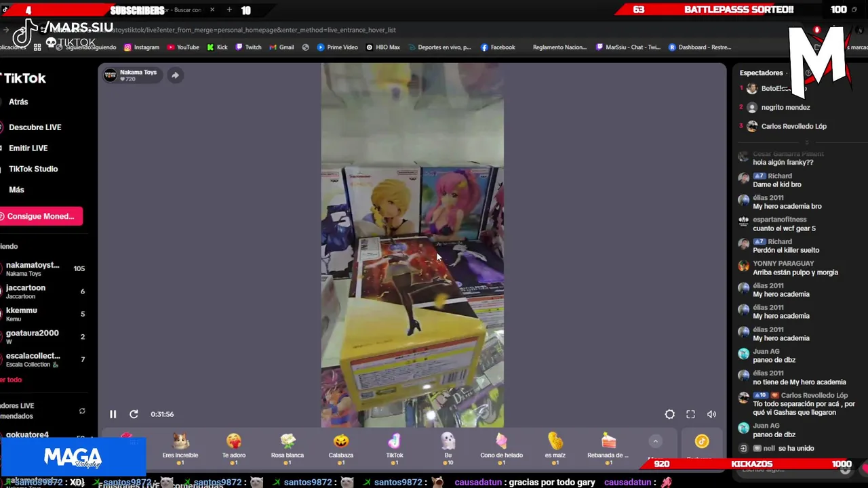The width and height of the screenshot is (868, 488).
Task: Send the Rebanada de cake gift
Action: click(x=608, y=449)
